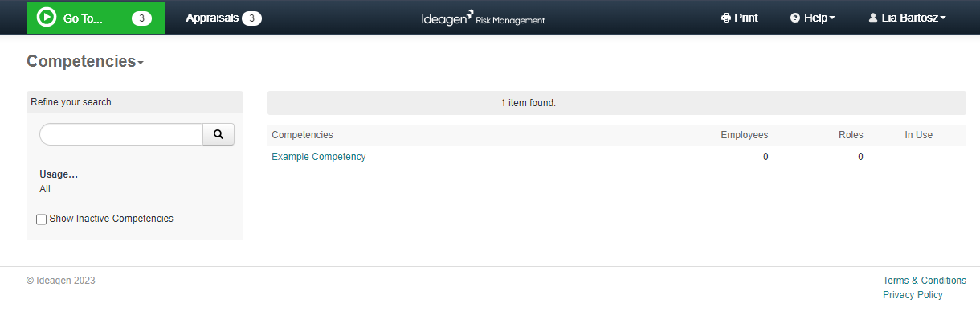Click the printer icon in header
Image resolution: width=980 pixels, height=320 pixels.
[x=726, y=18]
